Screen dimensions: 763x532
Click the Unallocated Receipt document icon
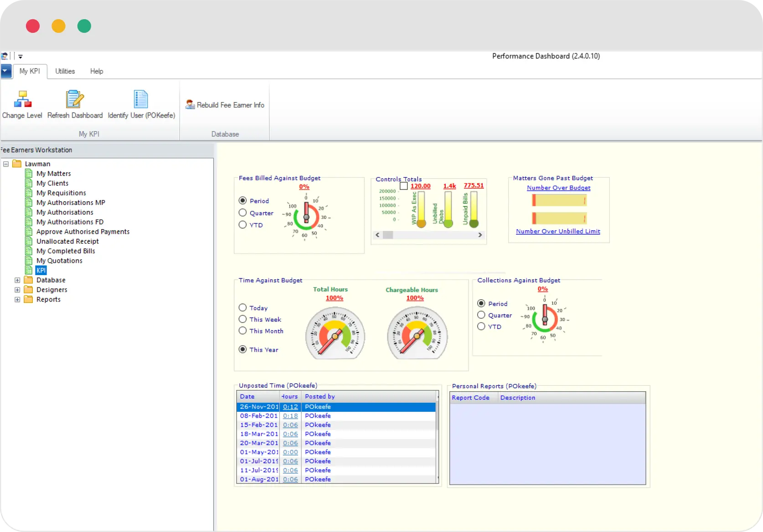click(x=29, y=241)
